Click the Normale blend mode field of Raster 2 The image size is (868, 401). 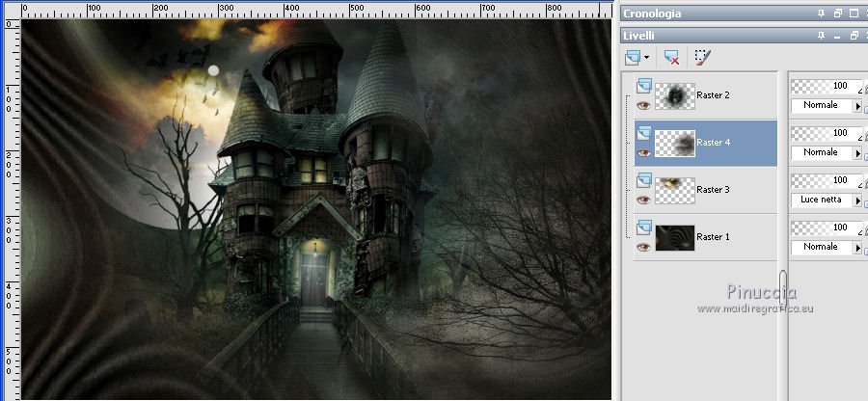click(822, 106)
